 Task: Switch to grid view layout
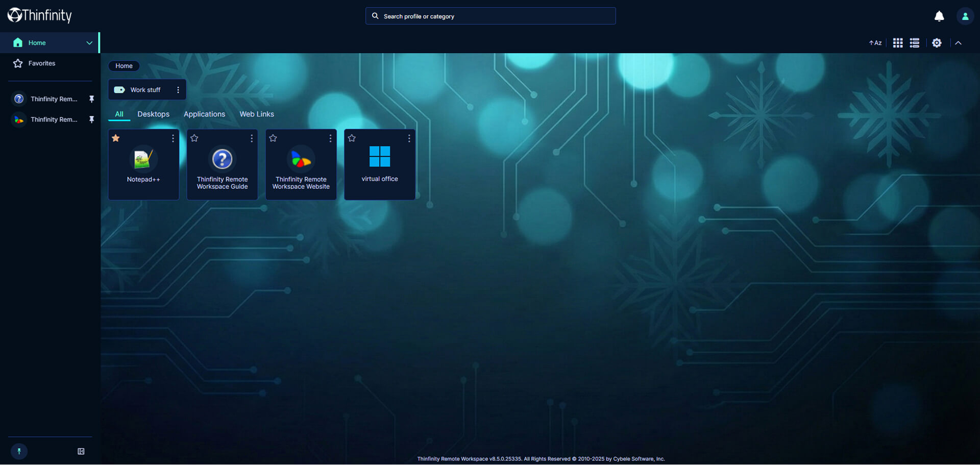(898, 43)
